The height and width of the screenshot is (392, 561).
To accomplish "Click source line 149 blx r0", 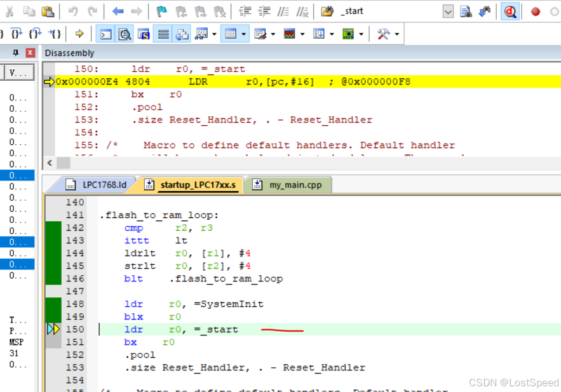I will [x=152, y=317].
